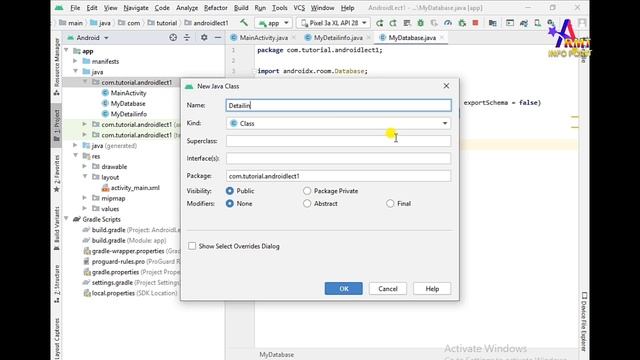Open the Layout Captures side panel
This screenshot has height=360, width=640.
(x=57, y=338)
